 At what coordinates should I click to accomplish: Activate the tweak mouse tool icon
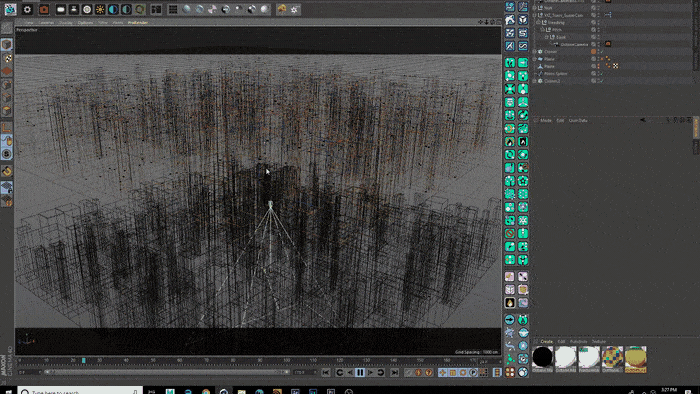click(x=7, y=141)
